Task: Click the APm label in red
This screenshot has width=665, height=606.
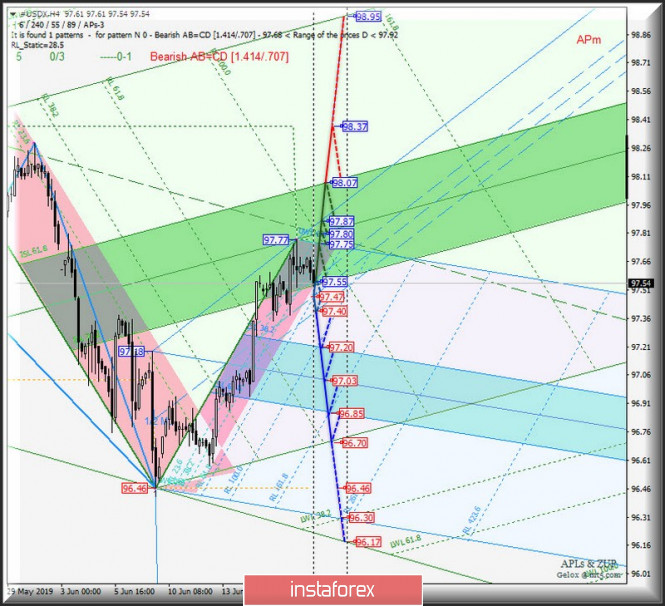Action: pos(589,40)
